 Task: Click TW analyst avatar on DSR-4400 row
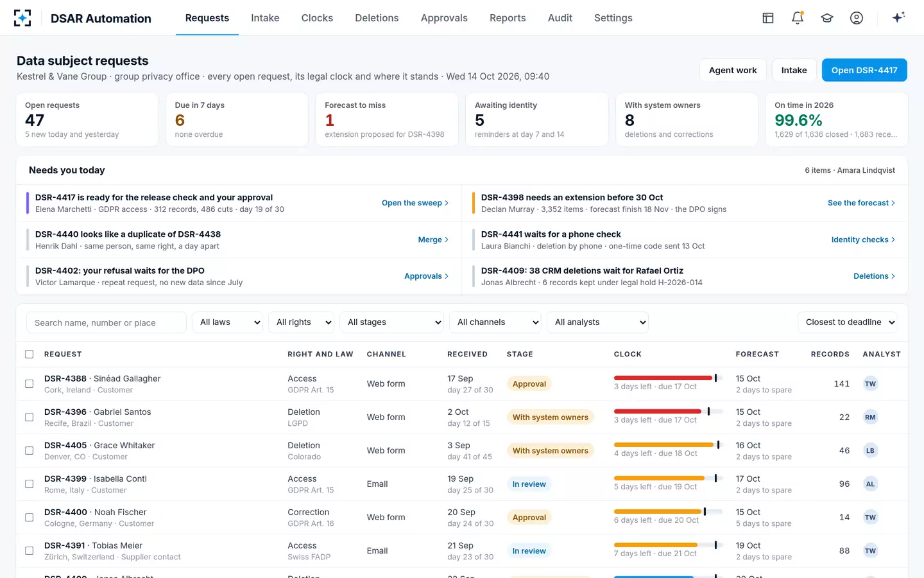tap(870, 518)
